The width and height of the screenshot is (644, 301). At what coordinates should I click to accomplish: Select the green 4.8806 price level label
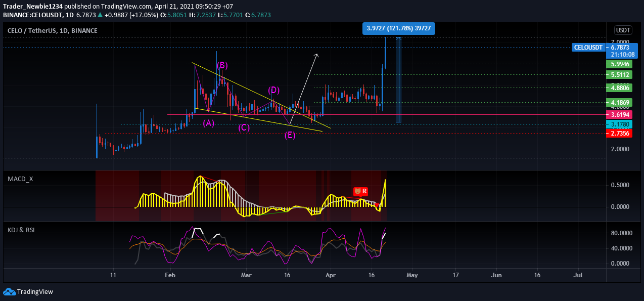coord(620,88)
